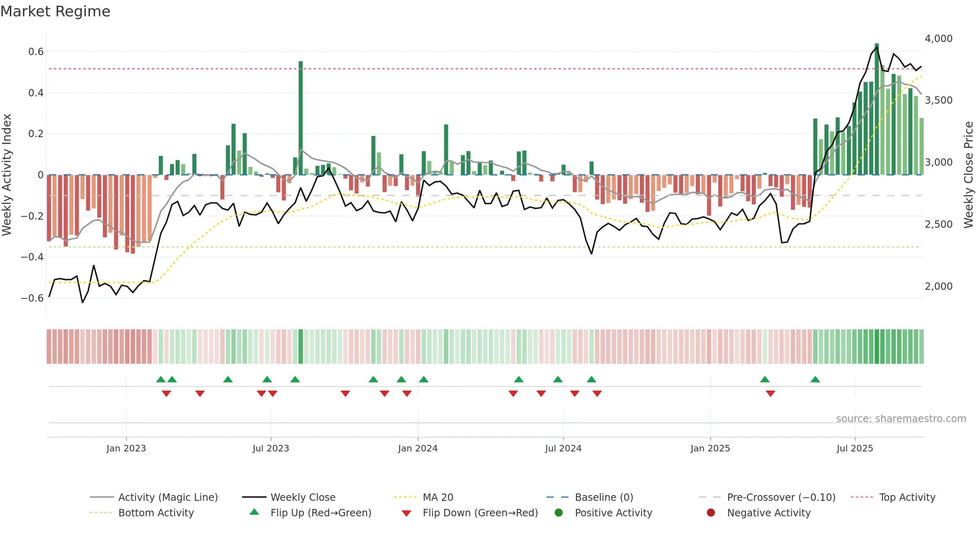Click the Jan 2024 axis label
The height and width of the screenshot is (551, 980).
418,448
